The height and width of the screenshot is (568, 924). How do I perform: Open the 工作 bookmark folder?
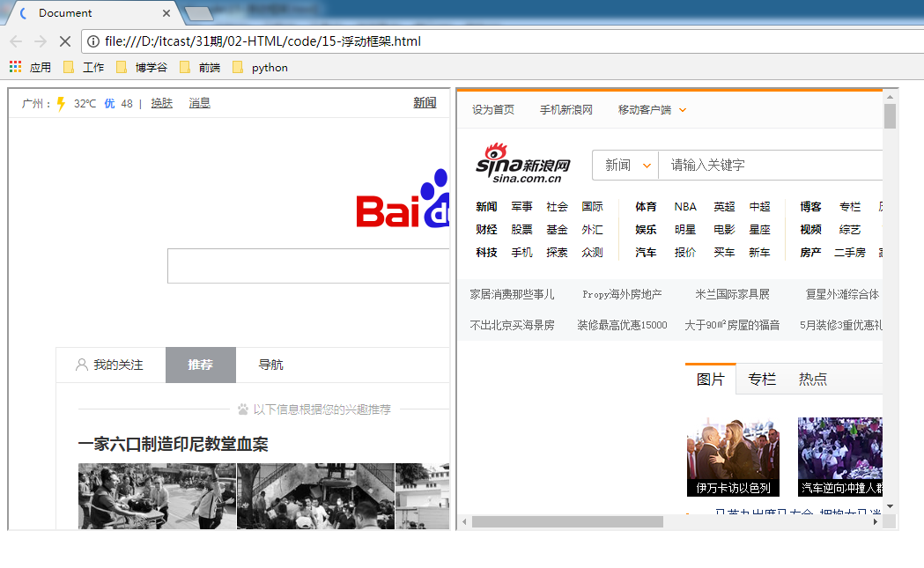pos(84,67)
